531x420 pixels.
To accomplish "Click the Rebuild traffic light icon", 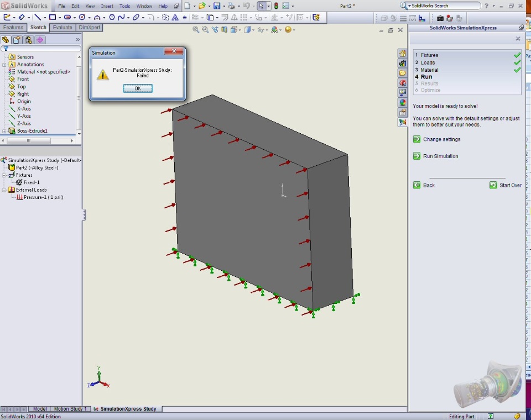I will pyautogui.click(x=276, y=6).
